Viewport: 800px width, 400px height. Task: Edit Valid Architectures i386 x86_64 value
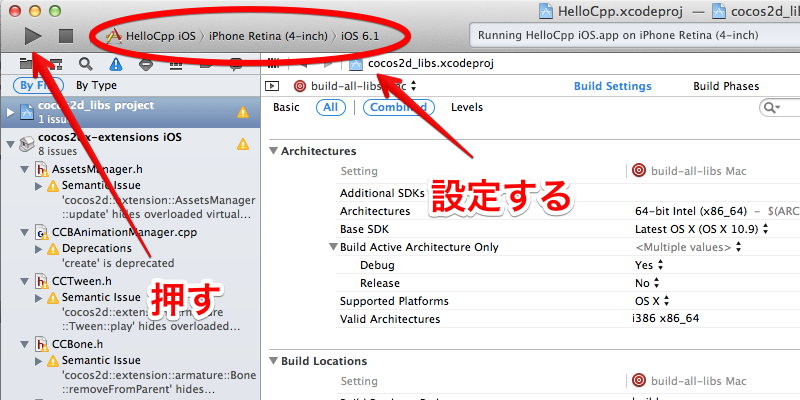[665, 319]
